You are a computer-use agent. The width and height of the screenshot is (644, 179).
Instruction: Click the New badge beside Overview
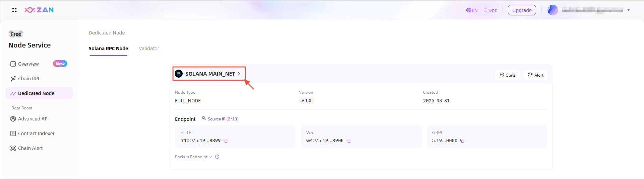point(60,64)
